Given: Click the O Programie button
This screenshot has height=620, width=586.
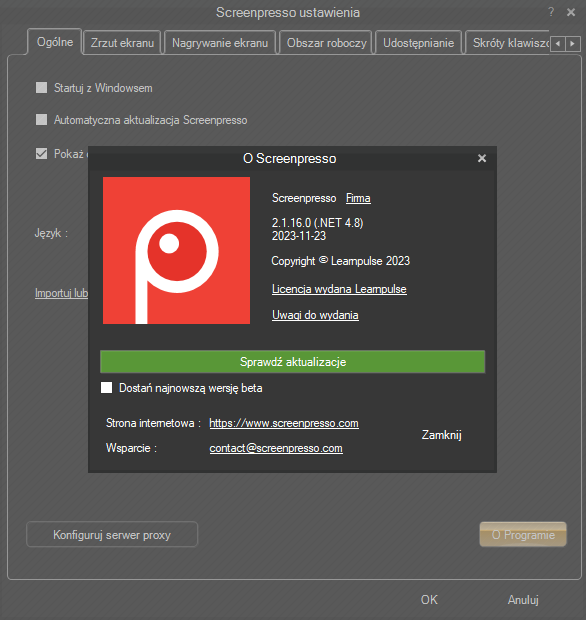Looking at the screenshot, I should click(523, 535).
